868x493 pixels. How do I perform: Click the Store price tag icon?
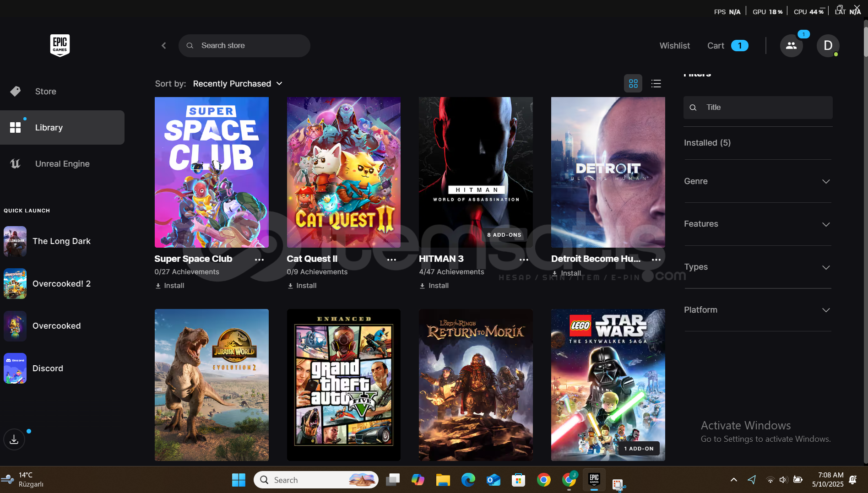point(16,92)
